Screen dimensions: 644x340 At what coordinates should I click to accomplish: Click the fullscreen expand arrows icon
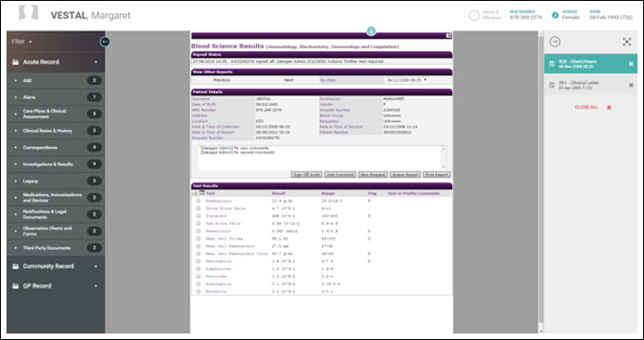(626, 42)
